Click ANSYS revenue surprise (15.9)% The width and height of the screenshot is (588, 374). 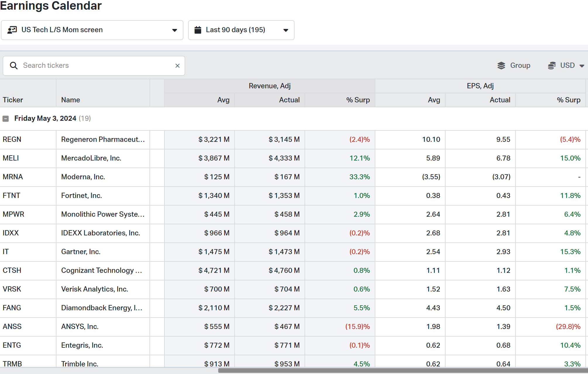point(357,327)
